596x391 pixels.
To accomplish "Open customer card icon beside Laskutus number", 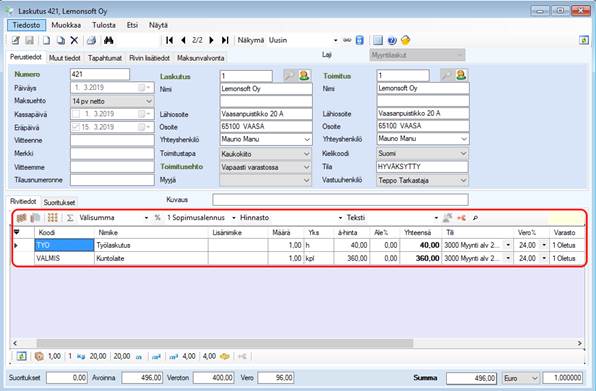I will click(x=304, y=75).
